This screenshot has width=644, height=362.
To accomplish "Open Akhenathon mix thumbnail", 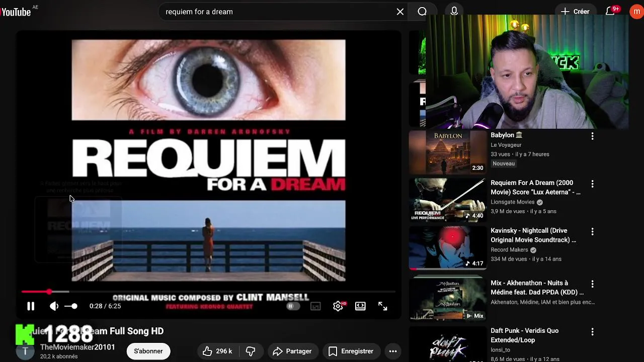I will (447, 299).
